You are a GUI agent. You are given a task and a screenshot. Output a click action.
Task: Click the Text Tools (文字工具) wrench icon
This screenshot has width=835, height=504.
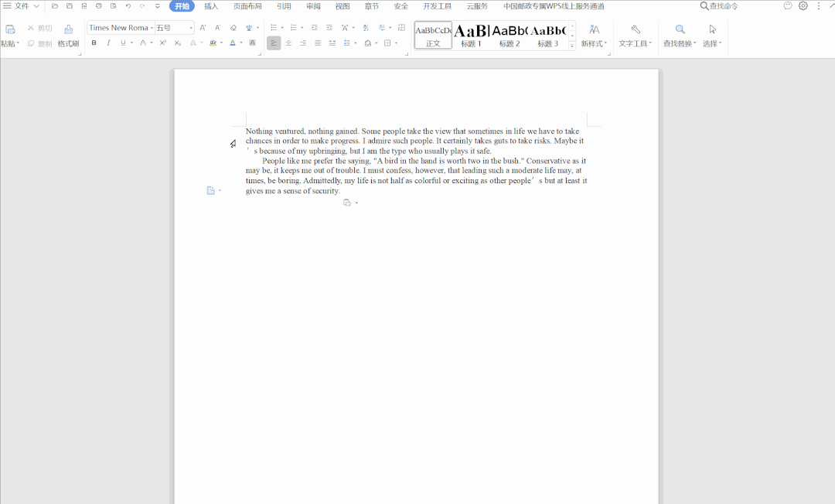[636, 29]
